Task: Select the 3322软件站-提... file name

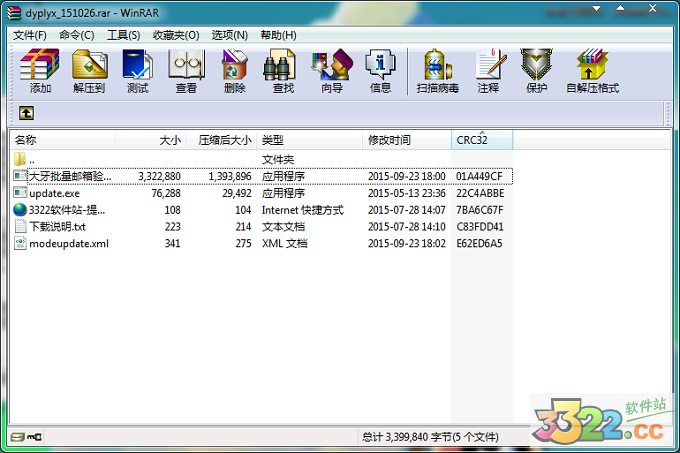Action: pyautogui.click(x=67, y=210)
